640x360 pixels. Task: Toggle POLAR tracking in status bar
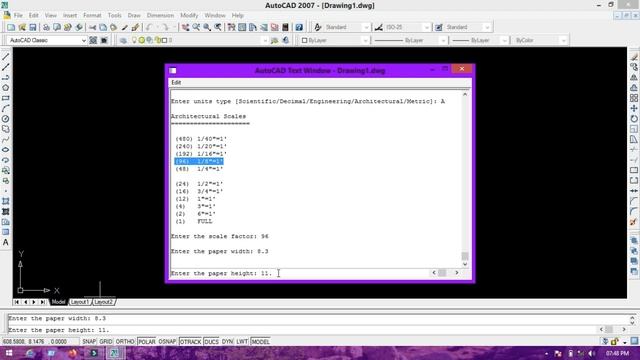click(x=147, y=342)
